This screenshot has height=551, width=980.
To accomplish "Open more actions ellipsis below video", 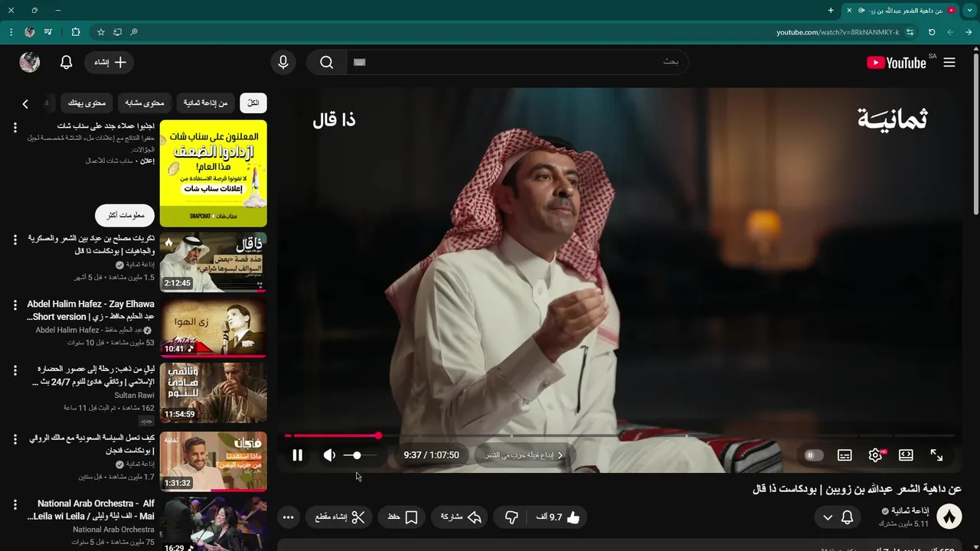I will pos(289,517).
